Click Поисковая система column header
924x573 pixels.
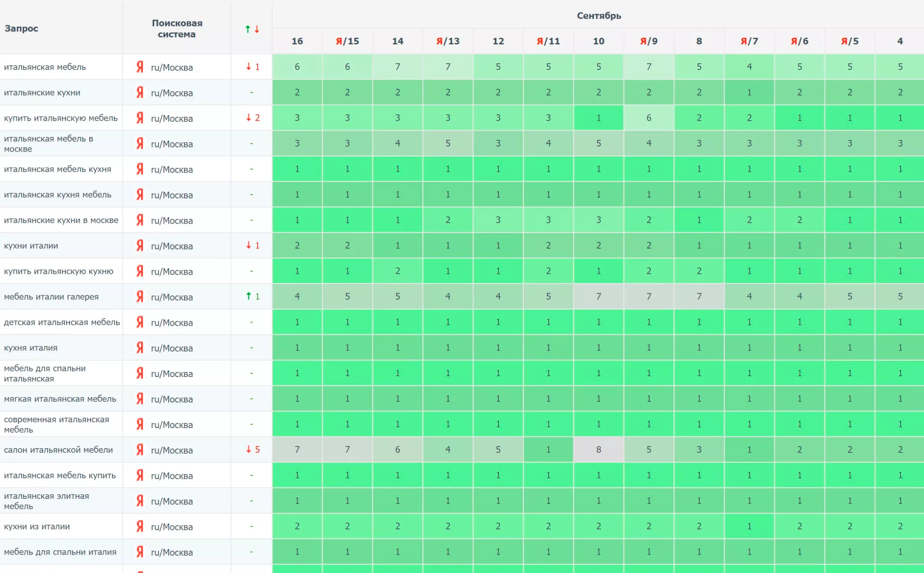click(x=177, y=28)
